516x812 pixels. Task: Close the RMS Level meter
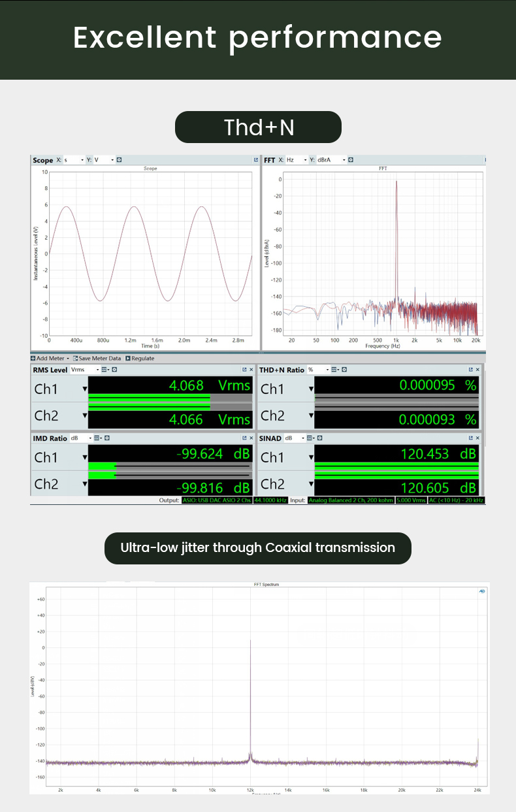coord(251,370)
